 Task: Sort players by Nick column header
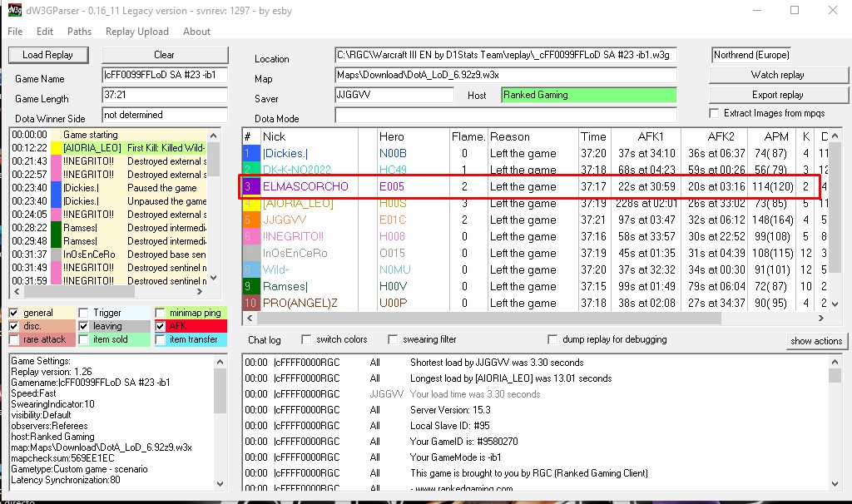click(x=309, y=137)
